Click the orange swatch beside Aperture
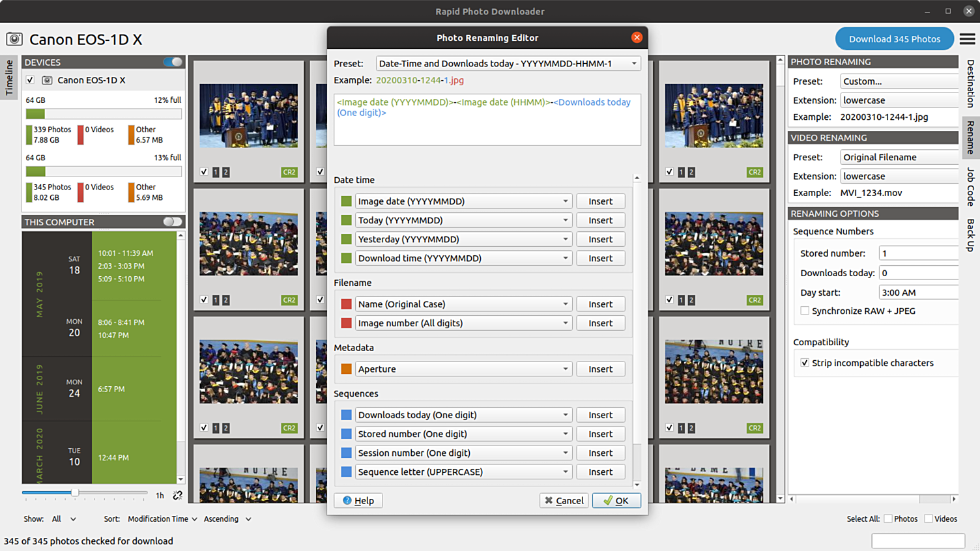This screenshot has height=551, width=980. tap(346, 369)
